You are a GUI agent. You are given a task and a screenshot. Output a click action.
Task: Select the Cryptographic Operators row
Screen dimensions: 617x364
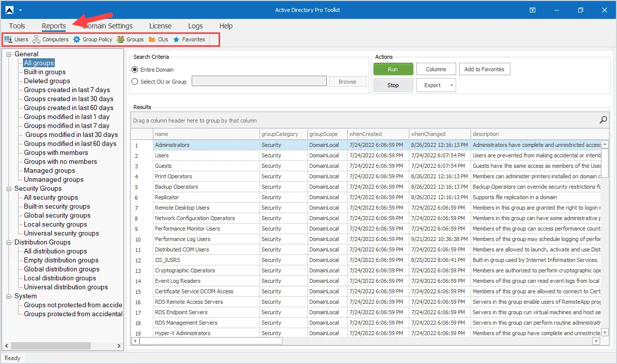click(x=366, y=270)
